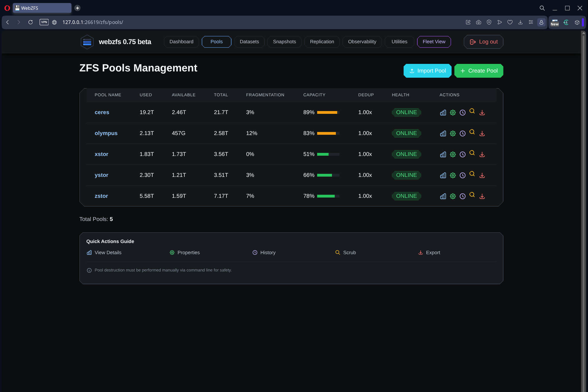
Task: Click the zstor 78% capacity bar
Action: tap(328, 196)
